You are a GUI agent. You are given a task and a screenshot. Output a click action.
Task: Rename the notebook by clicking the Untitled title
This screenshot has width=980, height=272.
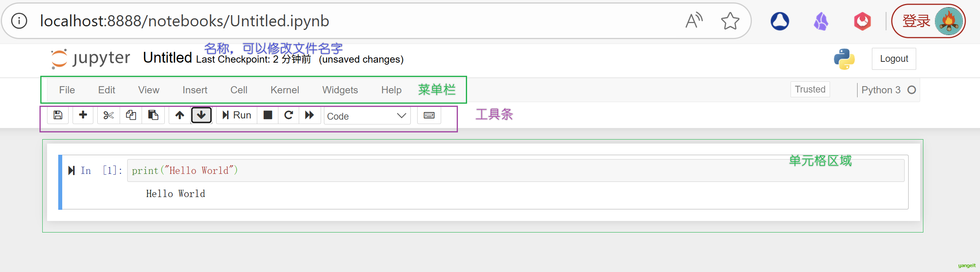[168, 58]
